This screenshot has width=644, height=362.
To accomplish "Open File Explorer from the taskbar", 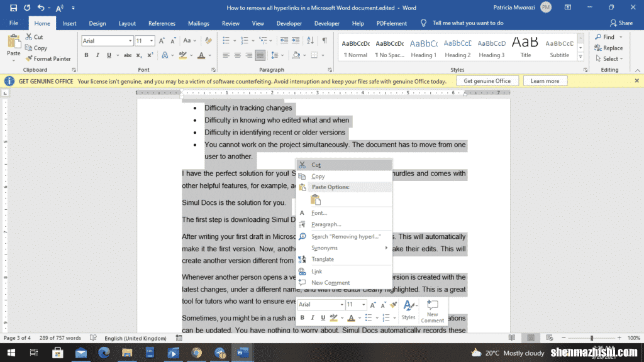I will pyautogui.click(x=127, y=353).
